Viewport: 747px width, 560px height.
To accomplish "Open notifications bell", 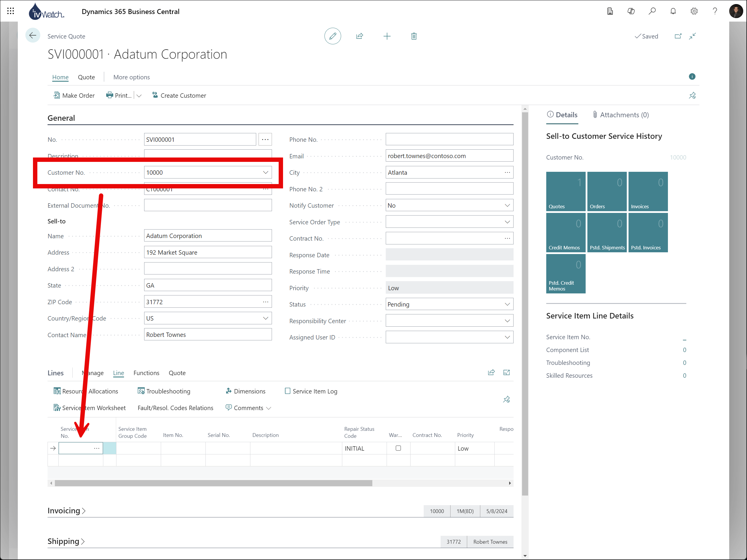I will (x=673, y=11).
